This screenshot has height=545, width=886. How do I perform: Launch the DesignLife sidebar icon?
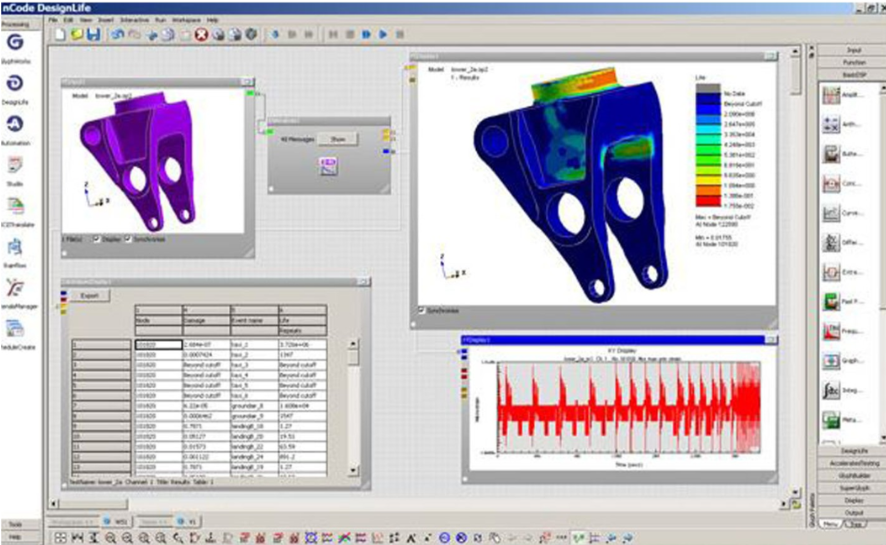(x=16, y=83)
